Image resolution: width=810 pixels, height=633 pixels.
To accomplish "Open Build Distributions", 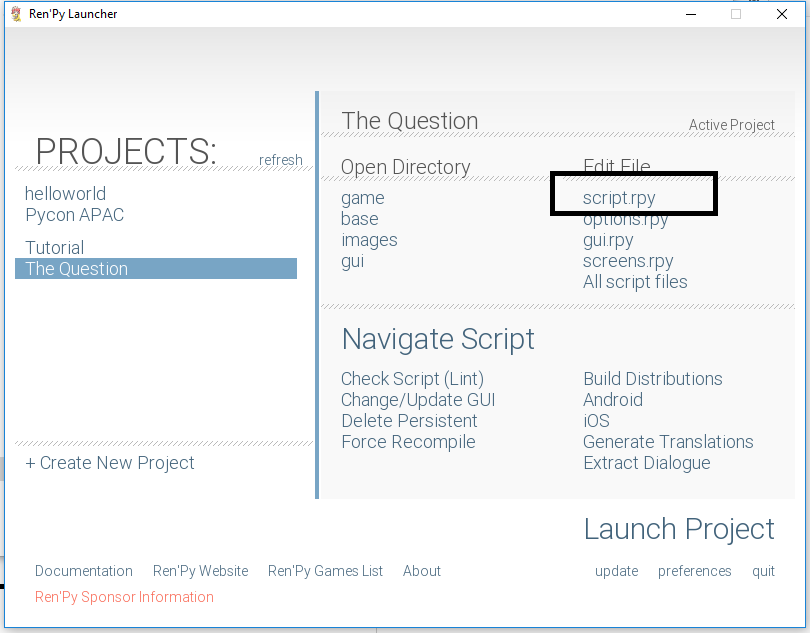I will click(653, 379).
